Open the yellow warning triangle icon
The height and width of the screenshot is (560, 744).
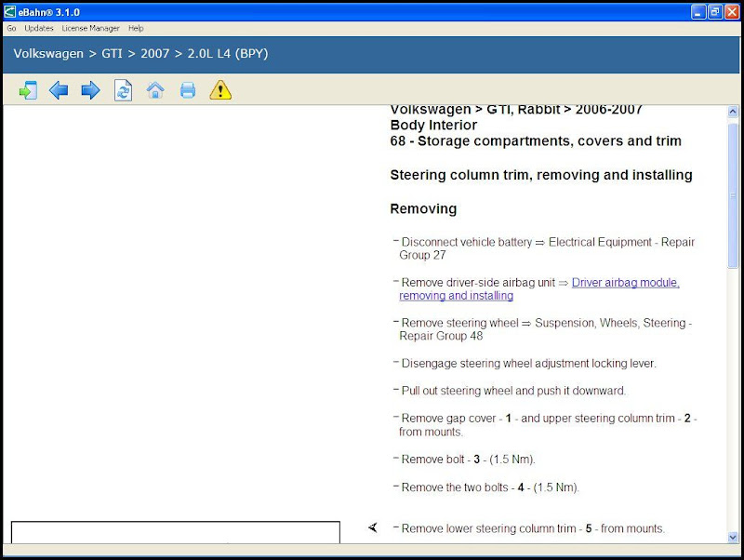pyautogui.click(x=220, y=90)
